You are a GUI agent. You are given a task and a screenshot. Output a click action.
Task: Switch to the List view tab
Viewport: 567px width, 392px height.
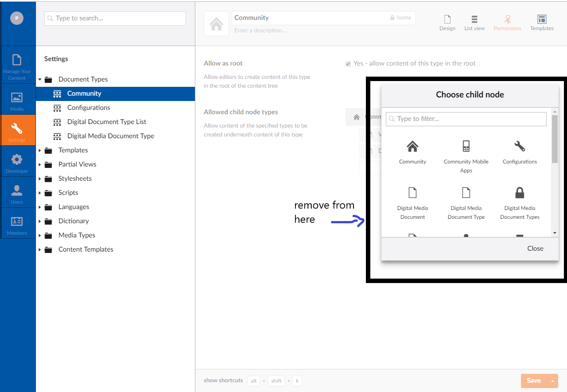click(x=474, y=23)
